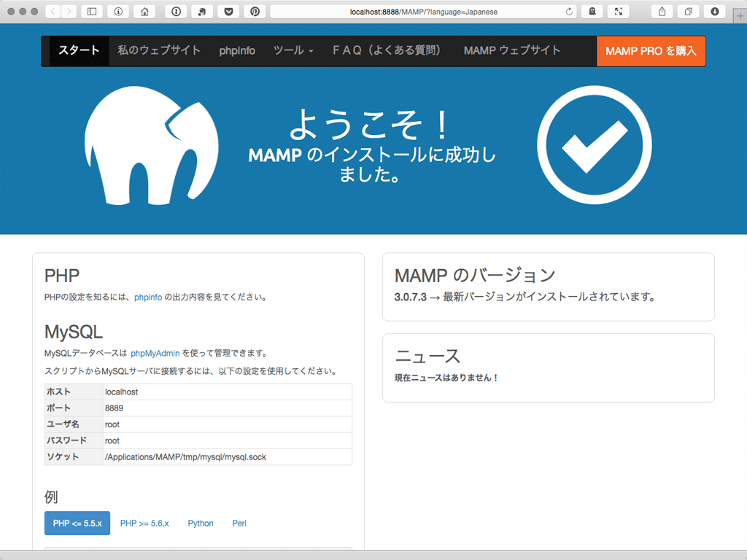Save page with Pocket icon
This screenshot has width=747, height=560.
[228, 12]
